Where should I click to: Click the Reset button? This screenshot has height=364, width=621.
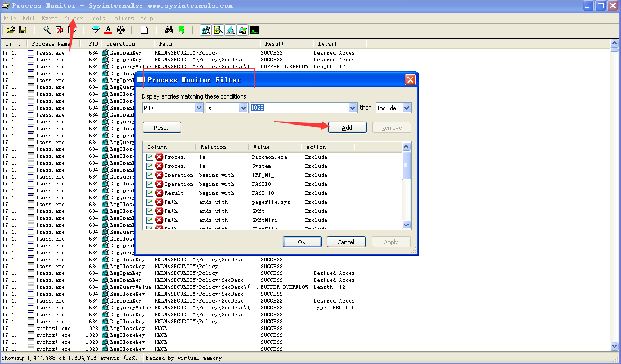[x=162, y=128]
